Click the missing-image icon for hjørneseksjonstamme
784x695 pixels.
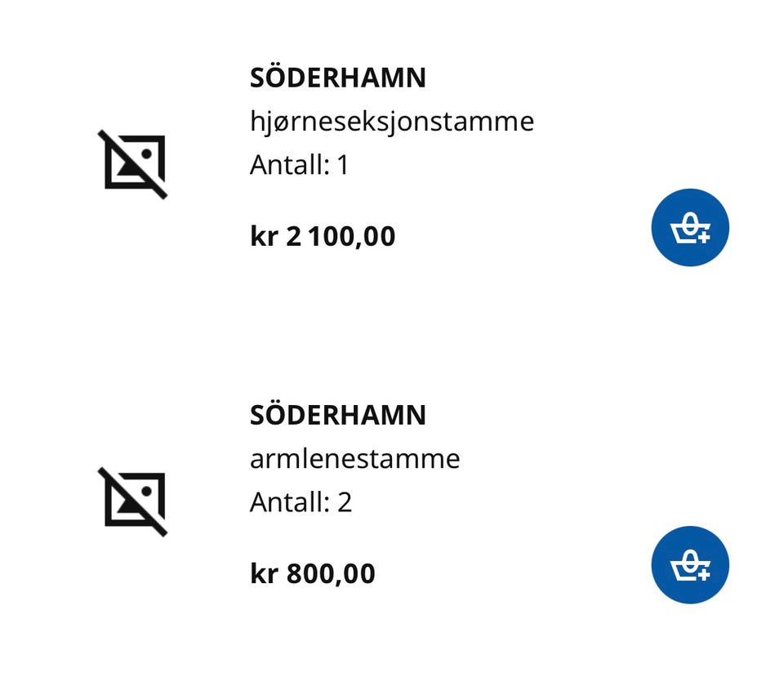point(134,163)
